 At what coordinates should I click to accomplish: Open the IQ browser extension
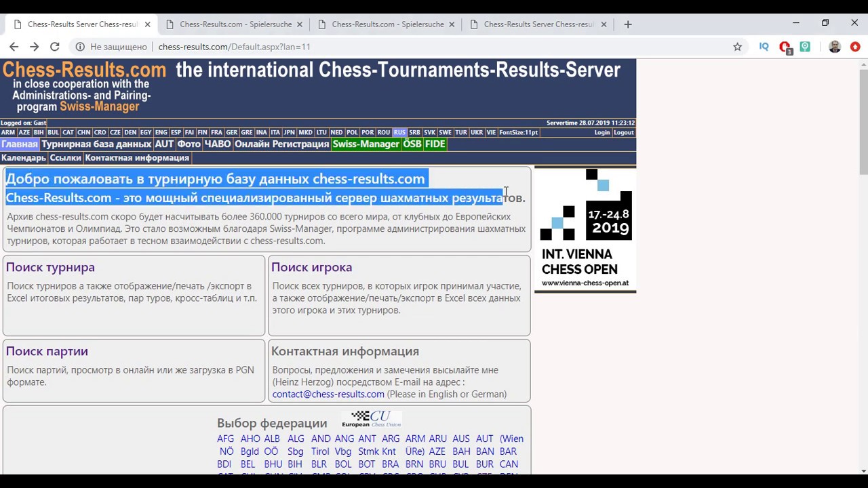[x=764, y=47]
